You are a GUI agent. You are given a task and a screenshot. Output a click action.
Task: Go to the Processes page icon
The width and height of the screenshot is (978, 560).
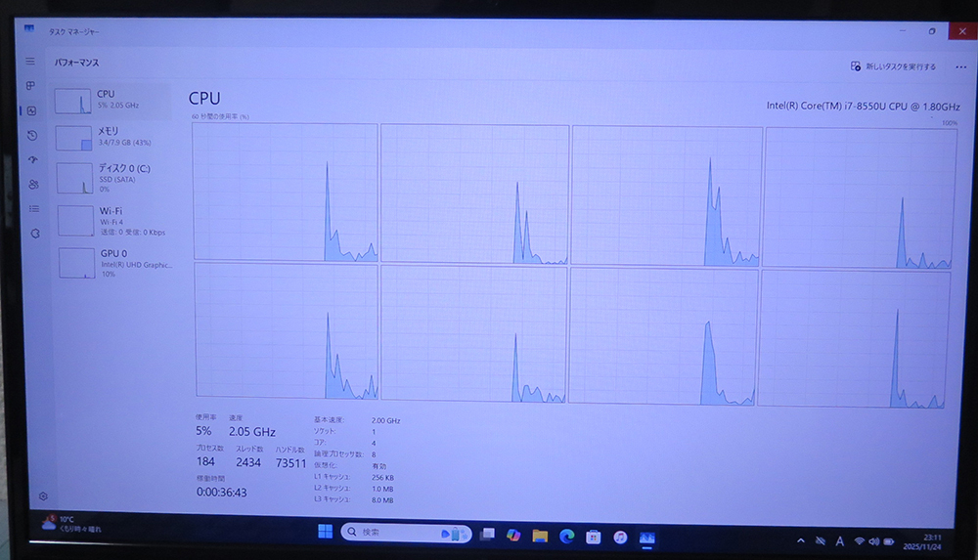[30, 85]
